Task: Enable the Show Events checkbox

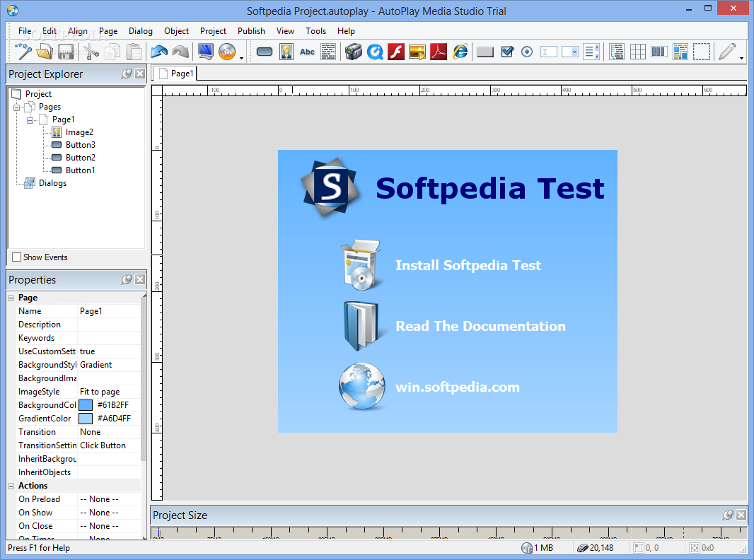Action: click(x=17, y=257)
